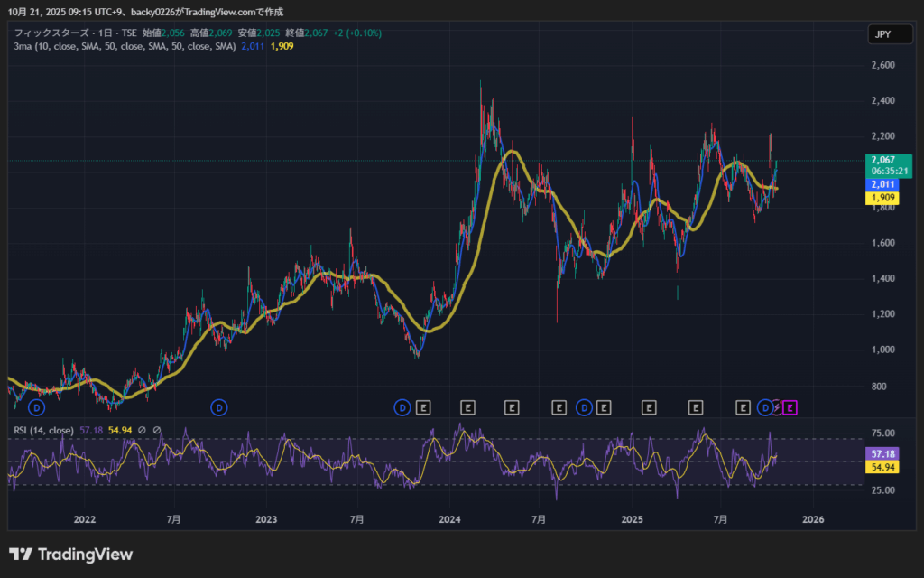Click the first ∅ symbol after RSI values

coord(142,430)
